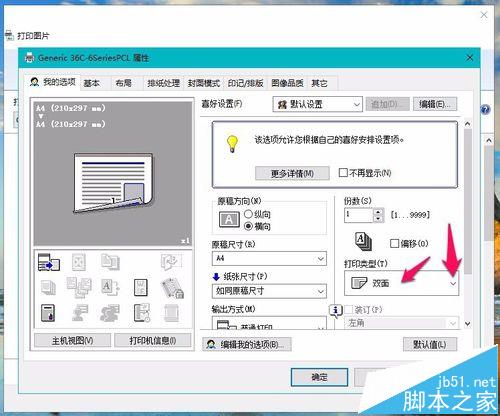This screenshot has width=500, height=416.
Task: Click the settings panel scroll up arrow
Action: tap(468, 124)
